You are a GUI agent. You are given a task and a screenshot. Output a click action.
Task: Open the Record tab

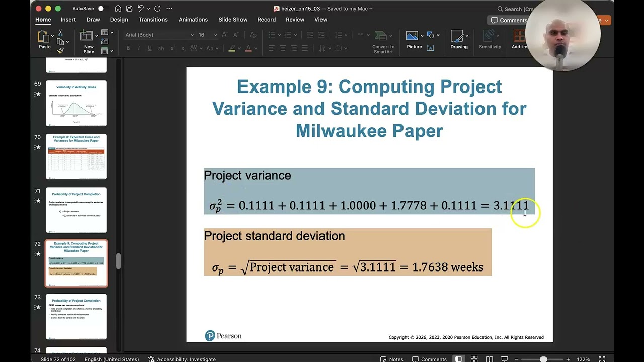(x=267, y=20)
